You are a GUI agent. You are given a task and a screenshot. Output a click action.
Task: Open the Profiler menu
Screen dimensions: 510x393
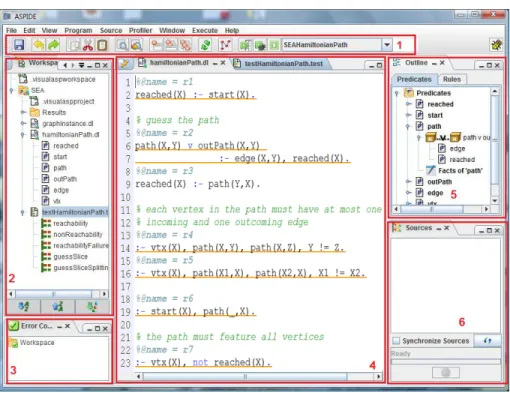pyautogui.click(x=140, y=30)
